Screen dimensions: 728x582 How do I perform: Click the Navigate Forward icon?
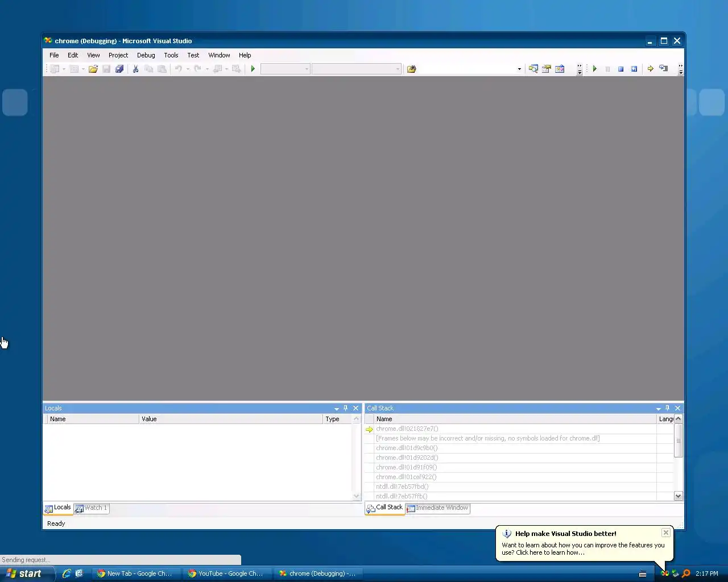click(236, 69)
